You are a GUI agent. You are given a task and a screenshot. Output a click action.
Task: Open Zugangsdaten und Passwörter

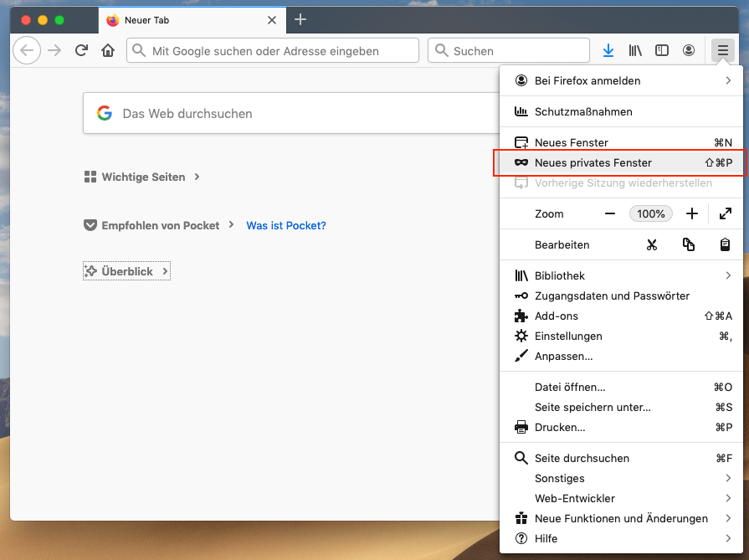click(x=621, y=295)
